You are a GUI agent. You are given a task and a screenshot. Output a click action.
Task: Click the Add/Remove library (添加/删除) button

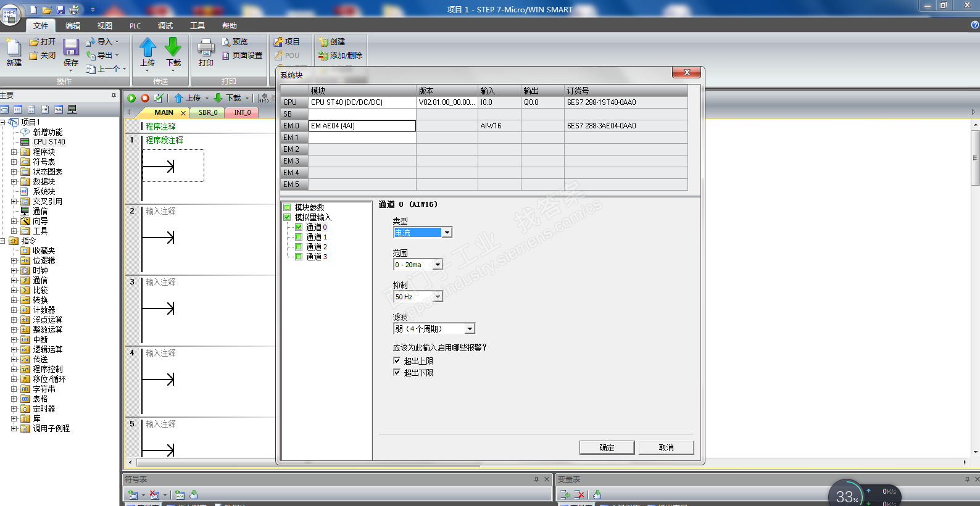point(340,56)
